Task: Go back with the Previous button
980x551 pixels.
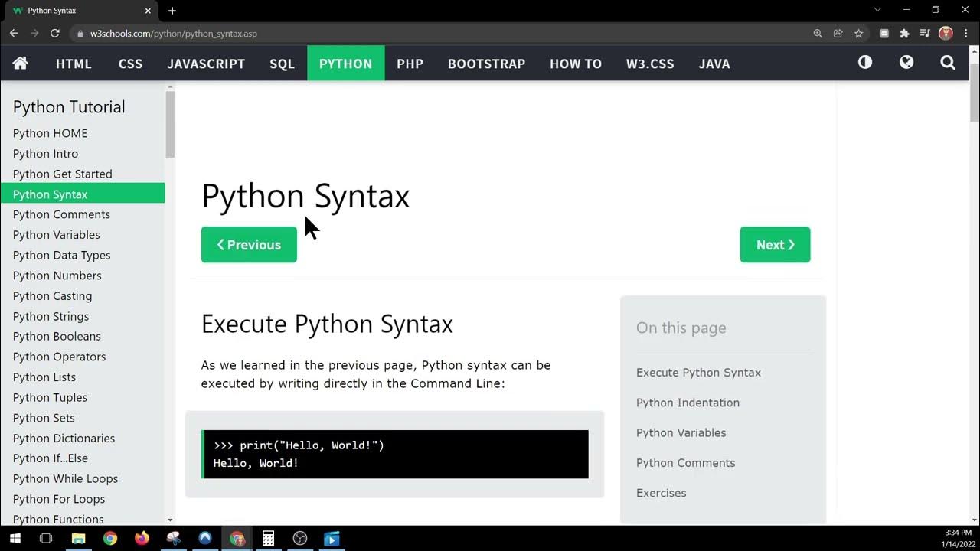Action: (249, 245)
